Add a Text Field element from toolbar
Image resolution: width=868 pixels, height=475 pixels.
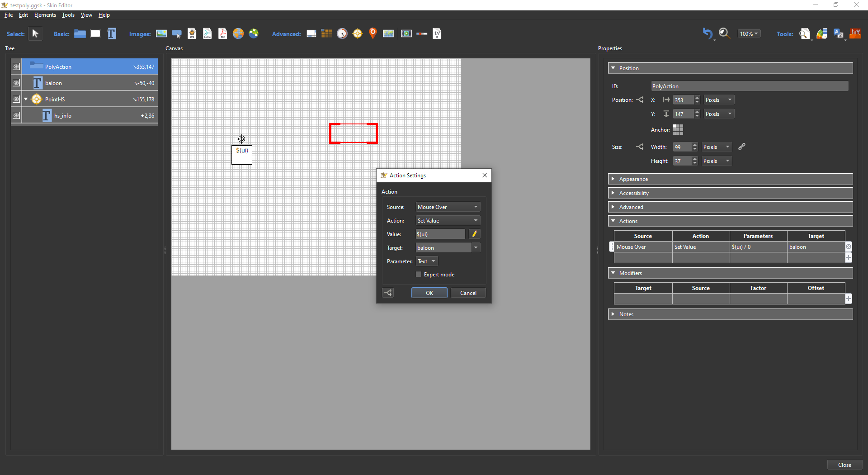tap(112, 33)
